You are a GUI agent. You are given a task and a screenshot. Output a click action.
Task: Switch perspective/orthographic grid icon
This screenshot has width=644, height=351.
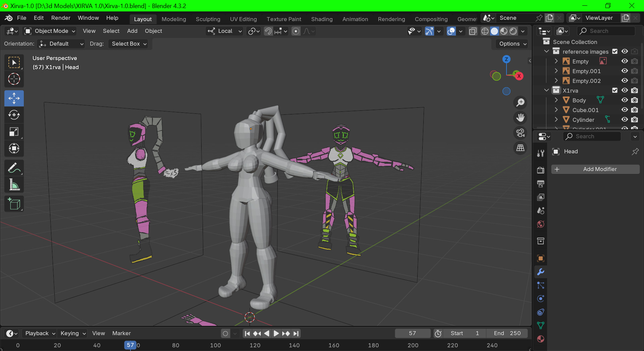click(520, 148)
